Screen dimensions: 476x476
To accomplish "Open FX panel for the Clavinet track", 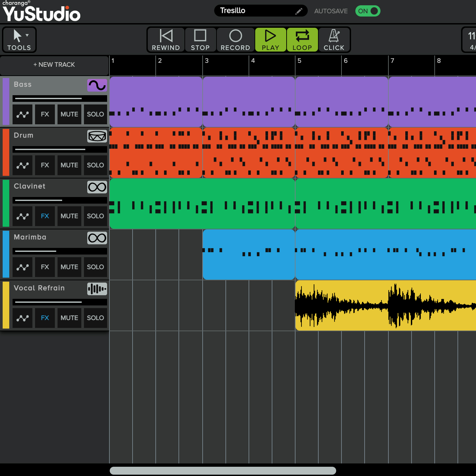I will [45, 216].
